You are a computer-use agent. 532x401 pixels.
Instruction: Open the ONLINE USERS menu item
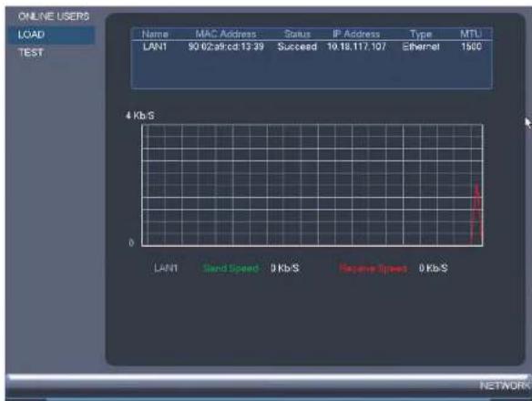[54, 16]
